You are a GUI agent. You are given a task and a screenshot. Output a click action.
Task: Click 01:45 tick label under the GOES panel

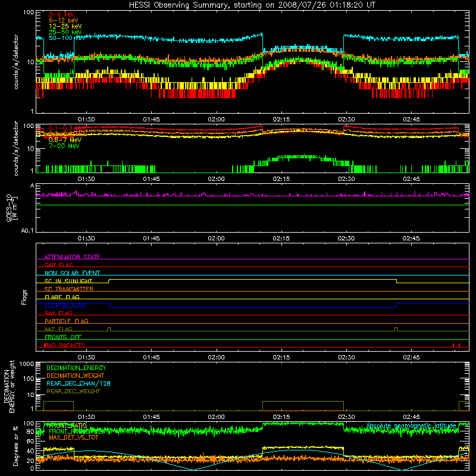[151, 239]
